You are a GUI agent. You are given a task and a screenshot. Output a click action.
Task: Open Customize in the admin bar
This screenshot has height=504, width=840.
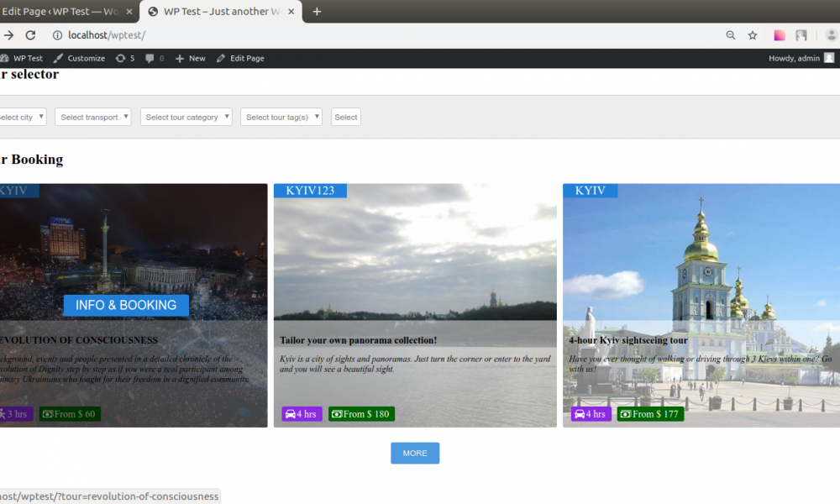click(80, 58)
